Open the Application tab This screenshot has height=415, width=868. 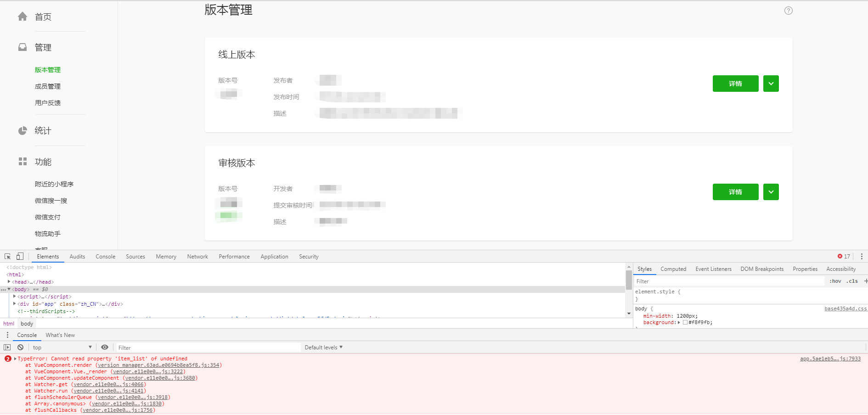click(x=275, y=257)
